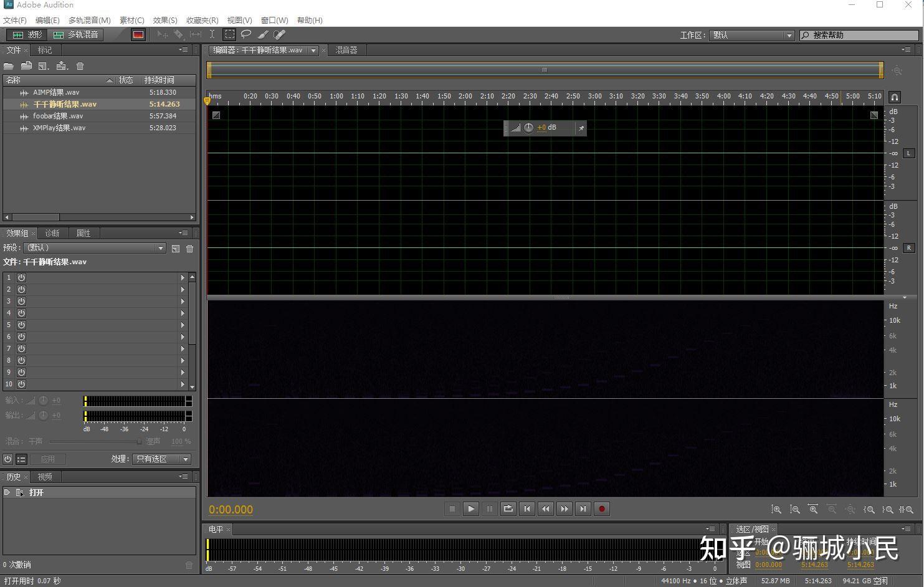Click Zoom Out amplitude icon
This screenshot has height=587, width=924.
tap(795, 509)
